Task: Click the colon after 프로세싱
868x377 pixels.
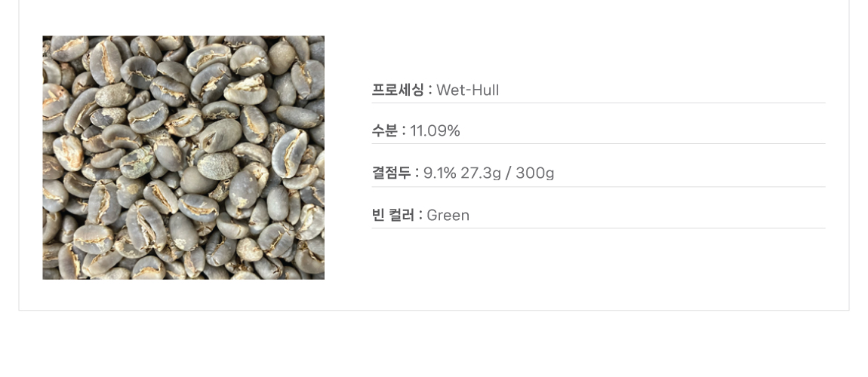Action: (430, 90)
